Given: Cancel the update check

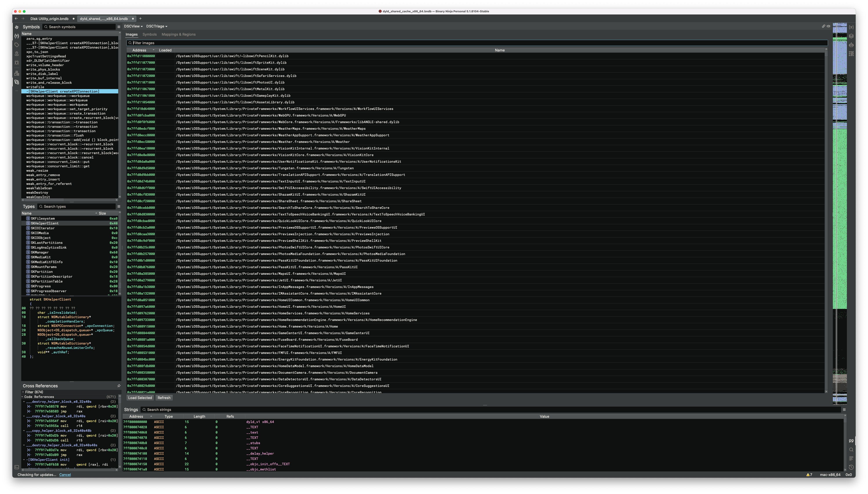Looking at the screenshot, I should tap(65, 475).
